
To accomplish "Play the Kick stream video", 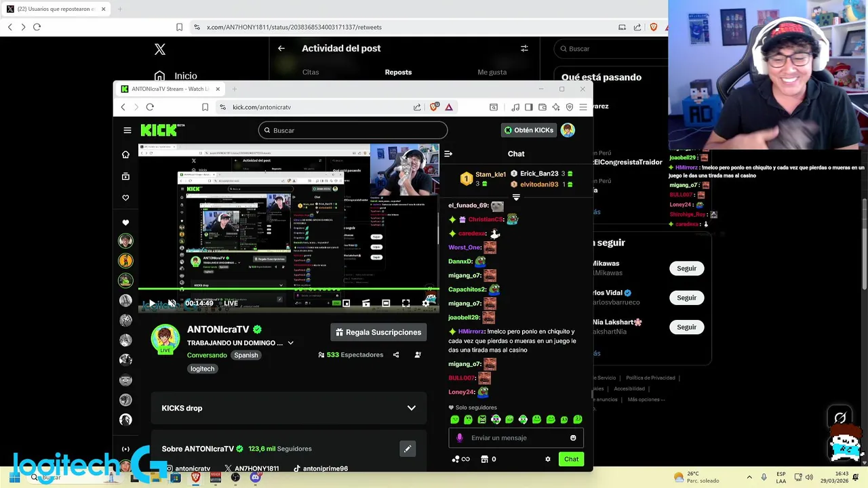I will (153, 303).
